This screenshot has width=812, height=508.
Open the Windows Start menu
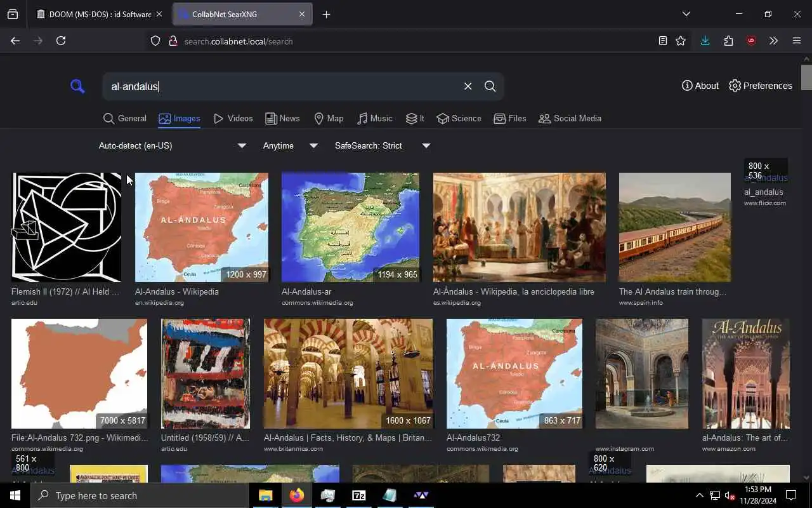tap(15, 495)
